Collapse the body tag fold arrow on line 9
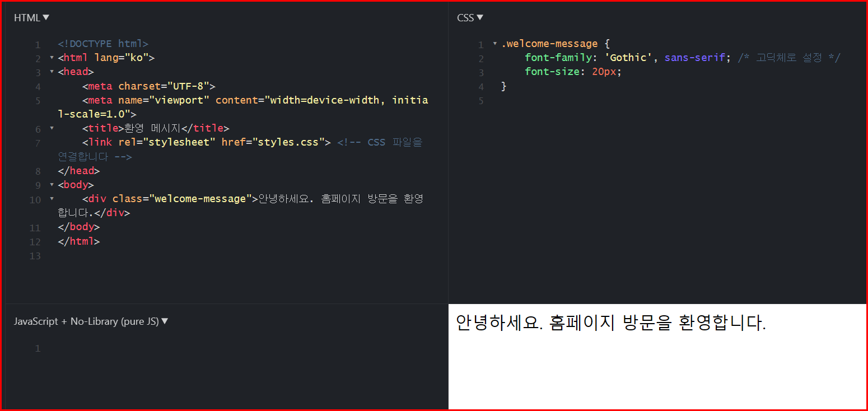 [52, 185]
